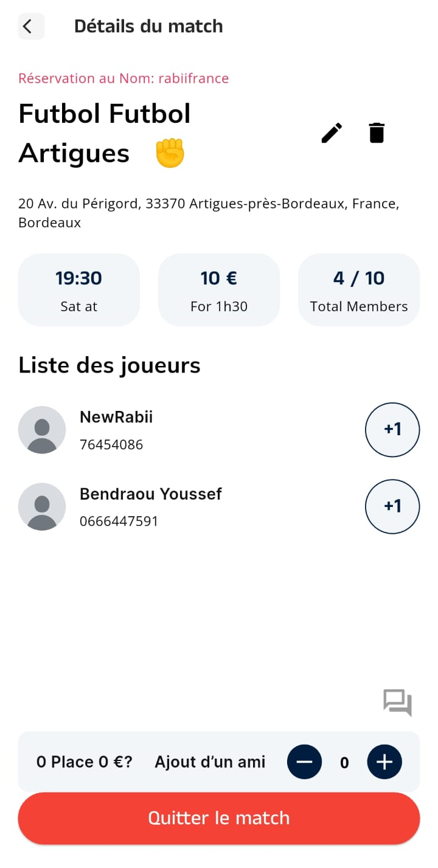438x868 pixels.
Task: Tap the Artigues-près-Bordeaux address text
Action: pyautogui.click(x=208, y=213)
